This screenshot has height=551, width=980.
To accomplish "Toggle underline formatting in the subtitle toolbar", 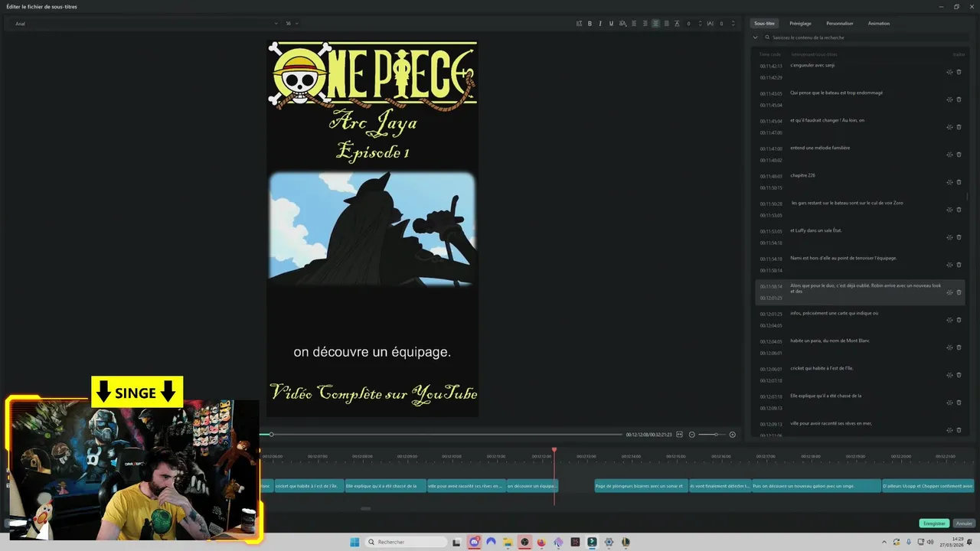I will click(611, 24).
